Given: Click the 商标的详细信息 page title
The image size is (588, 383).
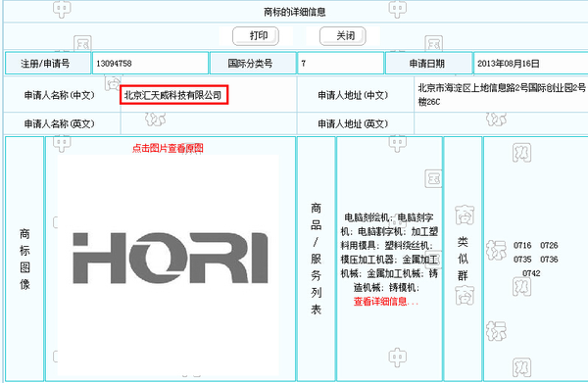Looking at the screenshot, I should tap(294, 12).
